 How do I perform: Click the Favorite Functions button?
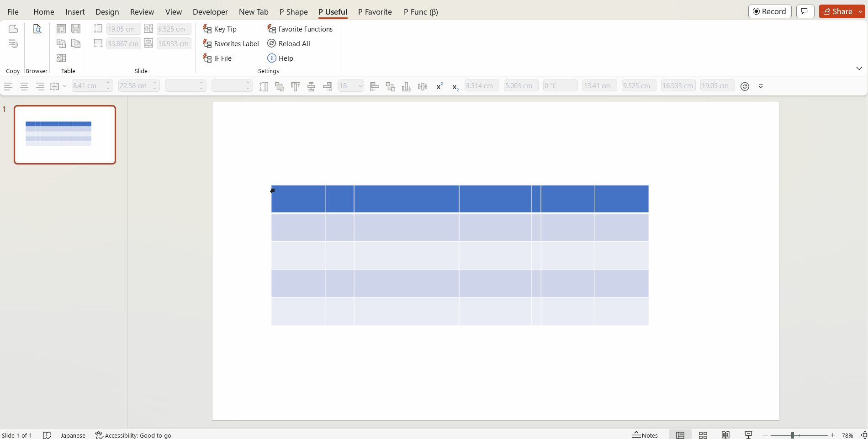(x=300, y=29)
